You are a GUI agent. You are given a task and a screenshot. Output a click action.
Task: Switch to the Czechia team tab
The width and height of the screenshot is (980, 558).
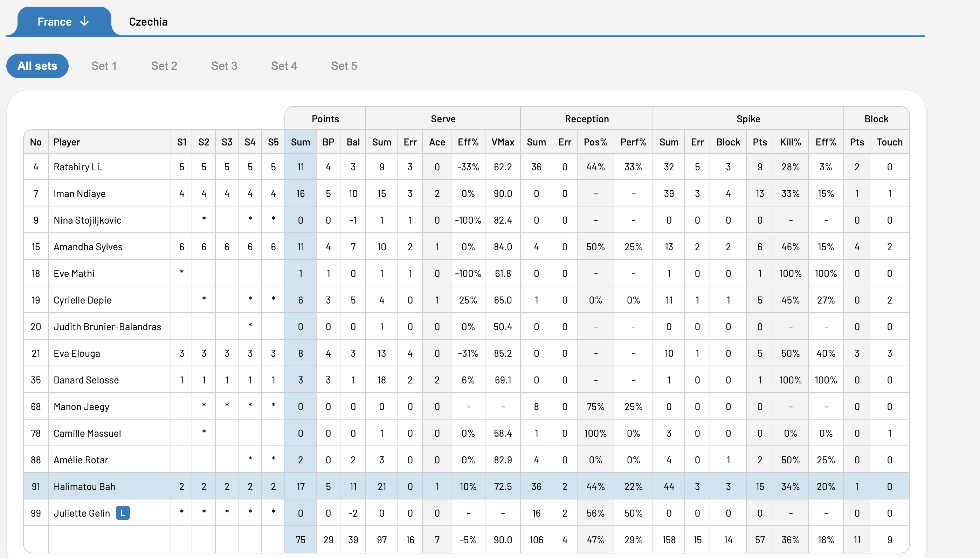pyautogui.click(x=148, y=22)
